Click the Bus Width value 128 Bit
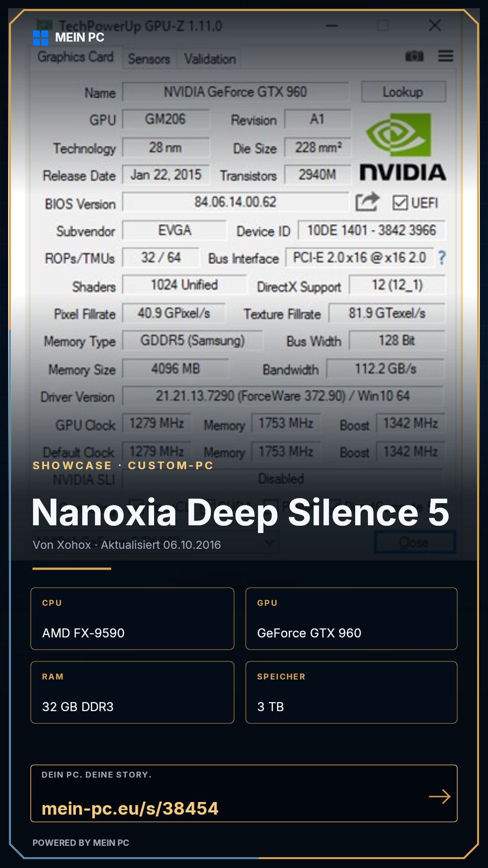Screen dimensions: 488x868 [x=397, y=341]
